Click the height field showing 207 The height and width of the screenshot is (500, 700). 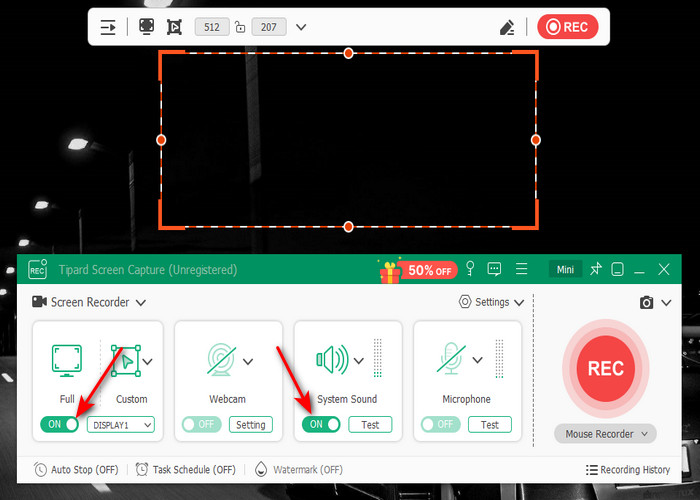[x=269, y=27]
